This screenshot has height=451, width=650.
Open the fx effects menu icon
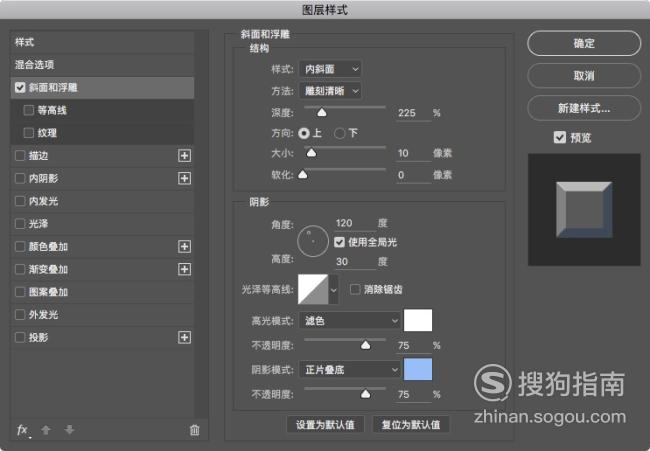pyautogui.click(x=23, y=430)
